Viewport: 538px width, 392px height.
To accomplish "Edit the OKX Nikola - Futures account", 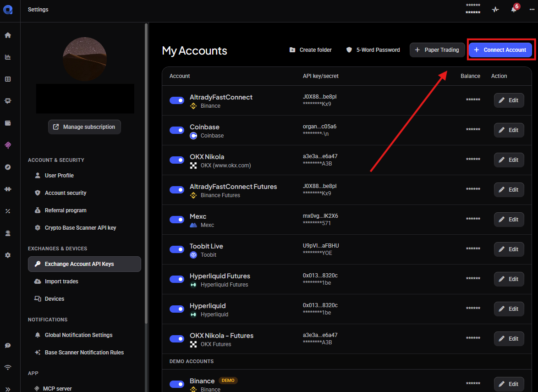I will [509, 339].
